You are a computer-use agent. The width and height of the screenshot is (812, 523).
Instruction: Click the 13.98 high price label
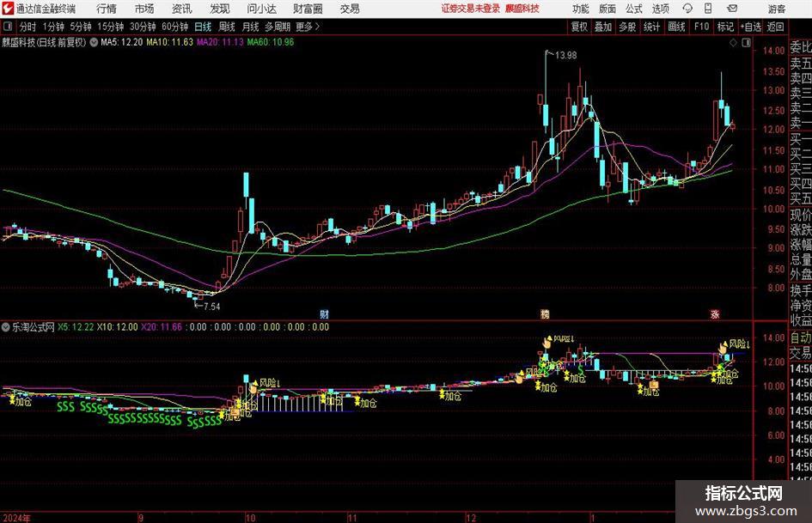565,56
